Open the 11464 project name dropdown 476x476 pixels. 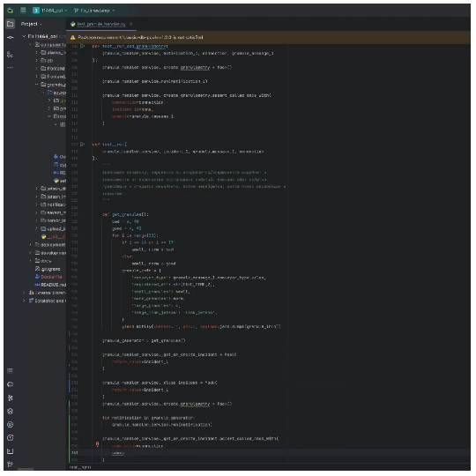pyautogui.click(x=50, y=11)
